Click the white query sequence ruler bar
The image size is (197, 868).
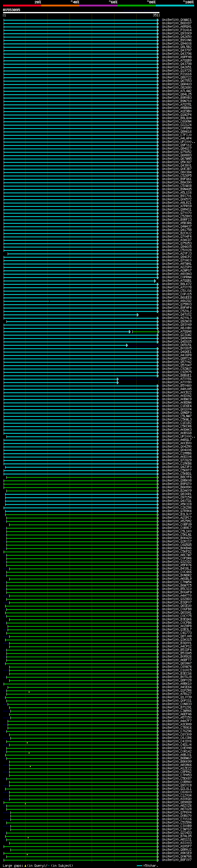click(x=81, y=13)
